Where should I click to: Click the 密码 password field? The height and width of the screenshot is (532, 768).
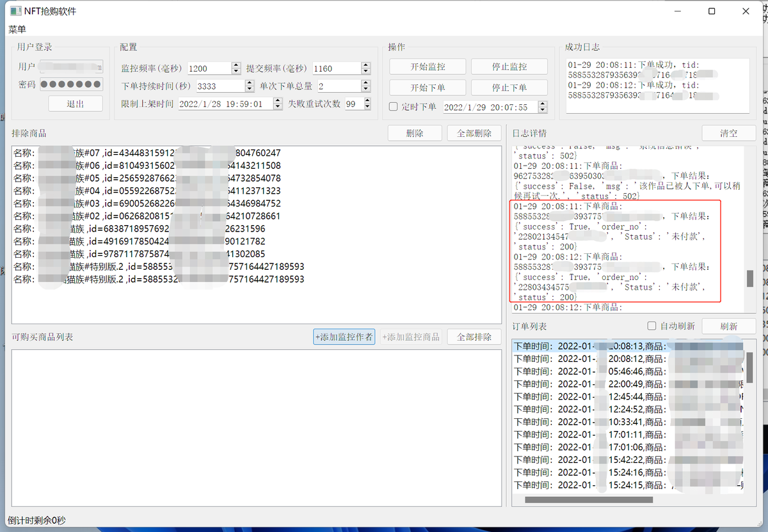71,84
